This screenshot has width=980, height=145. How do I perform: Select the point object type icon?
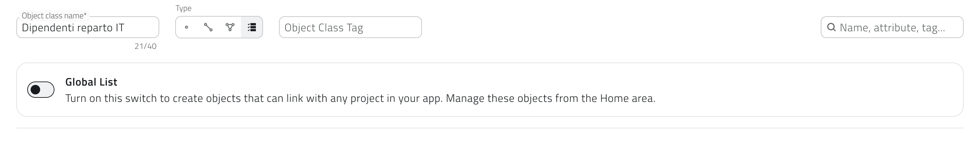[186, 27]
